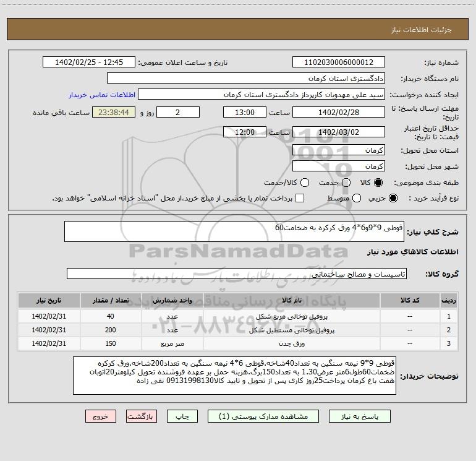Click the خروج exit button
The height and width of the screenshot is (461, 476).
point(101,416)
